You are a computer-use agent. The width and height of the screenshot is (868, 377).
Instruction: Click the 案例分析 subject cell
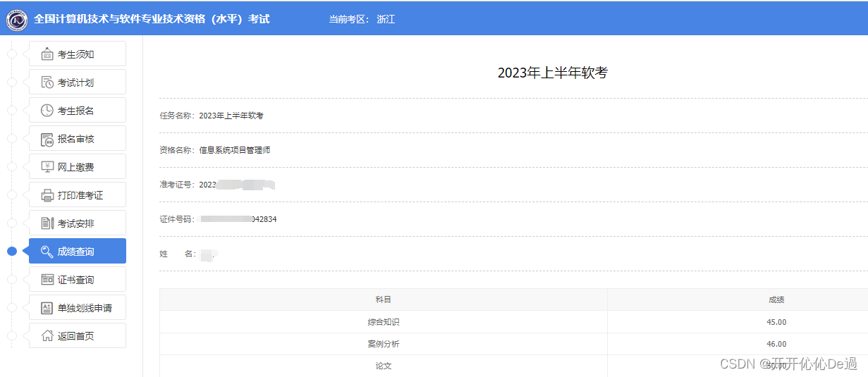click(x=383, y=344)
